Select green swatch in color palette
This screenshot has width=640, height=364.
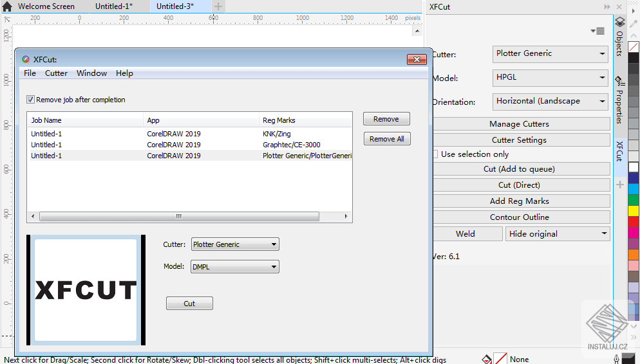pos(634,200)
